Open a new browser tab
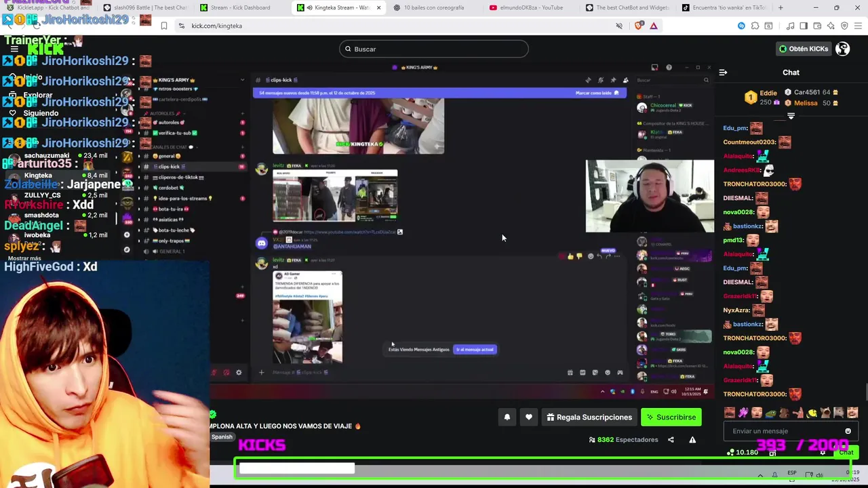 (x=781, y=7)
